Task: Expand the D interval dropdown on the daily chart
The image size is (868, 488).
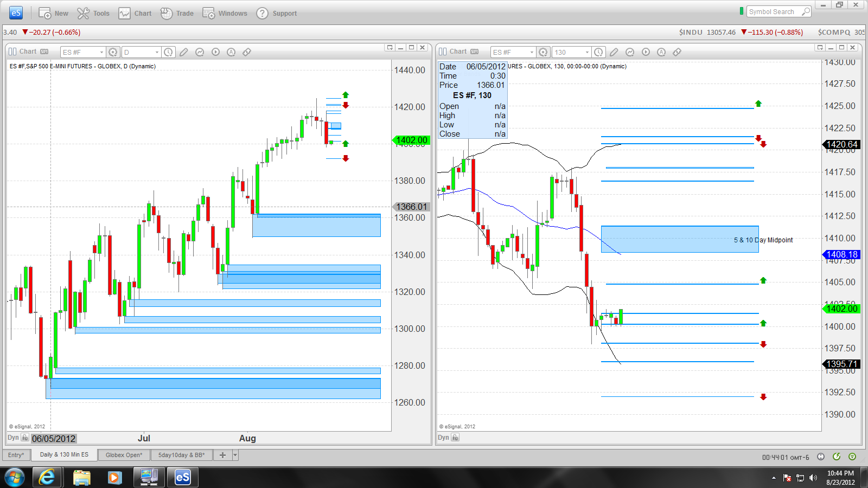Action: point(157,52)
